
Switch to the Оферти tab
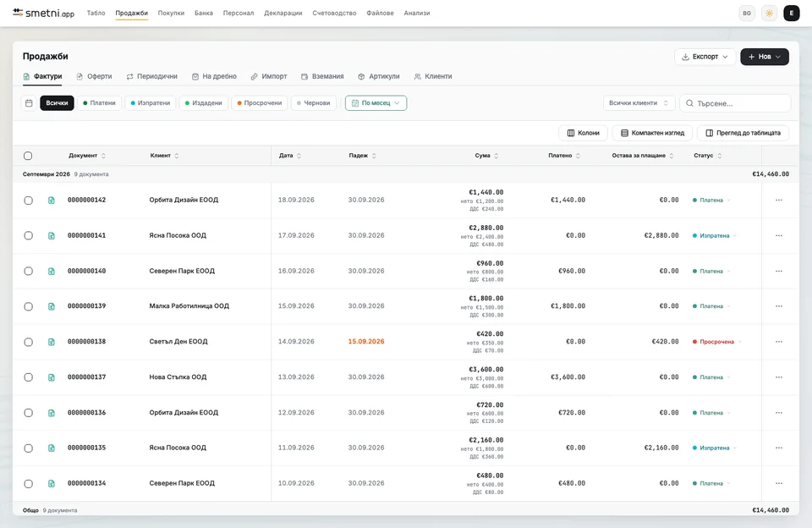click(x=94, y=76)
